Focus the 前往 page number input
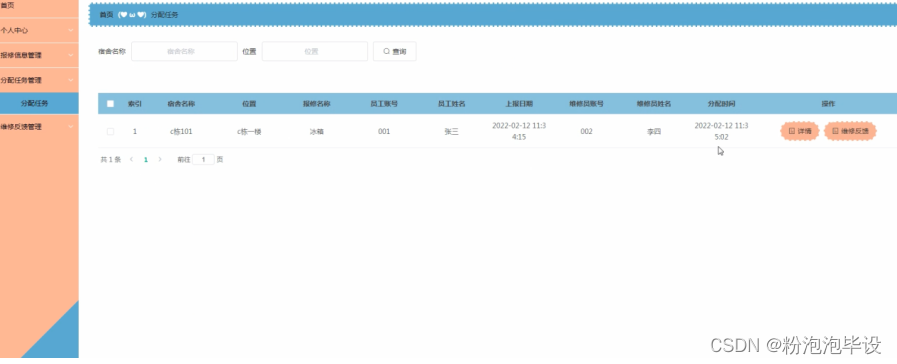The width and height of the screenshot is (897, 364). [x=203, y=160]
